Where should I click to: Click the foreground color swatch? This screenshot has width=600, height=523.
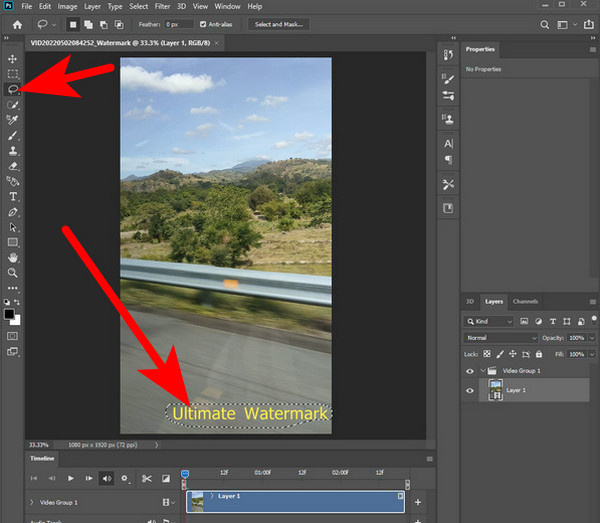click(x=10, y=314)
